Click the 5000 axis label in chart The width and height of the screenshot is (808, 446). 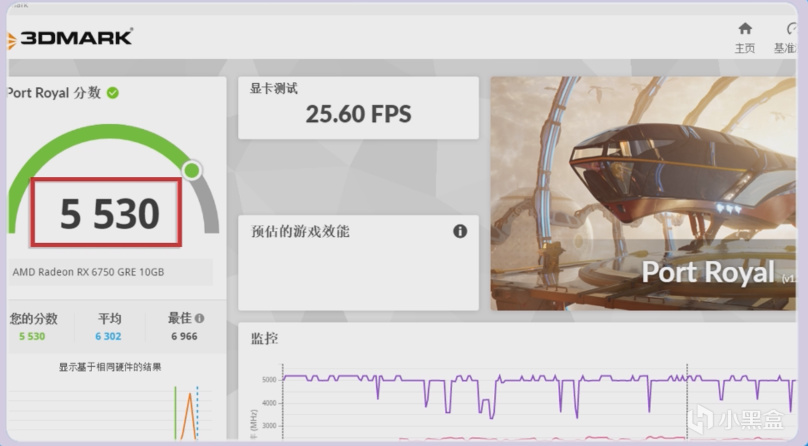tap(270, 380)
